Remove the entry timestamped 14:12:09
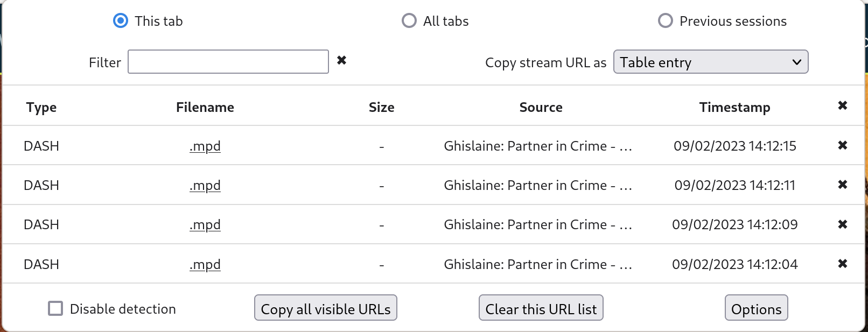This screenshot has height=332, width=868. [x=843, y=224]
